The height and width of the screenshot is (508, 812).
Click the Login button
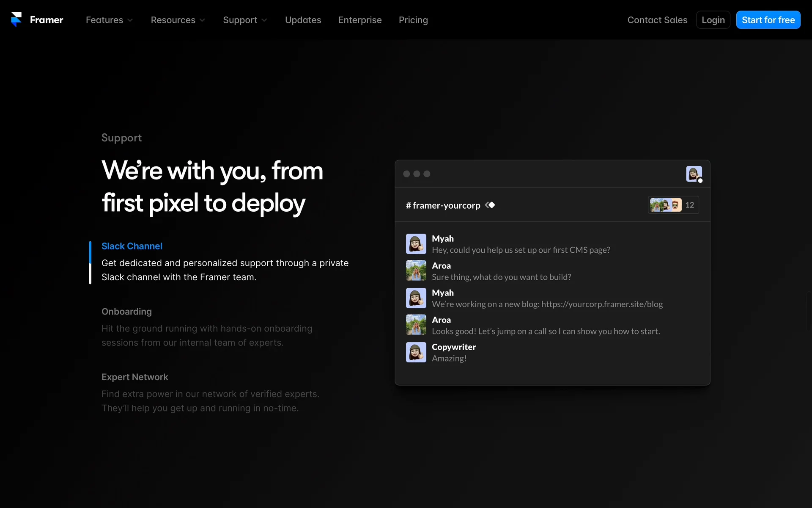[x=713, y=20]
